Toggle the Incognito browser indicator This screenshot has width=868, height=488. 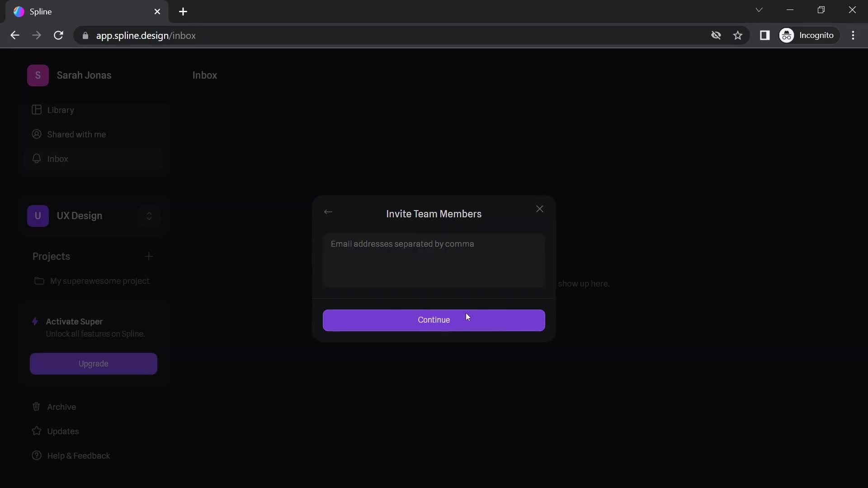[x=808, y=35]
